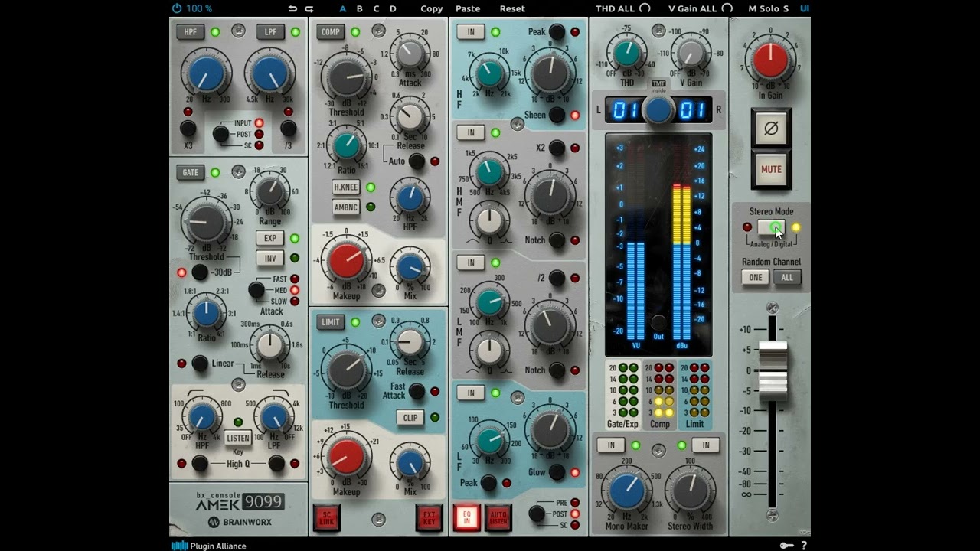Toggle the red EQ IN button
The width and height of the screenshot is (980, 551).
(466, 518)
